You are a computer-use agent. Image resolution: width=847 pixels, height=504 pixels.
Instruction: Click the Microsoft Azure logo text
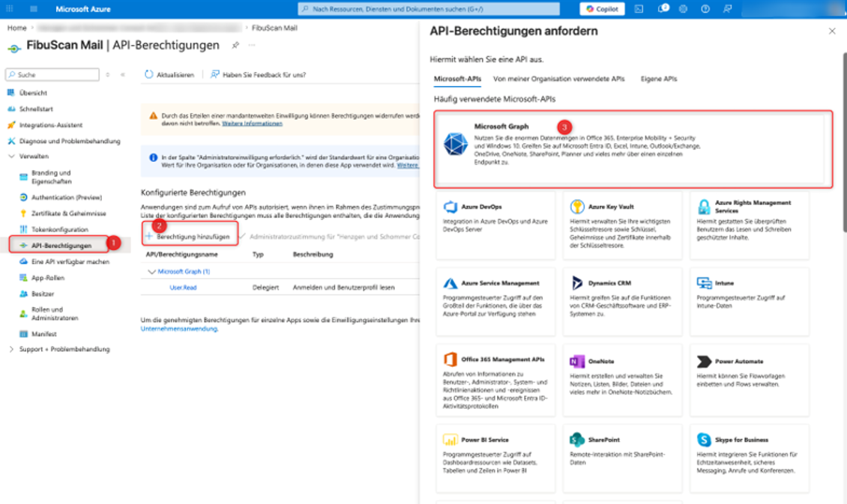82,9
